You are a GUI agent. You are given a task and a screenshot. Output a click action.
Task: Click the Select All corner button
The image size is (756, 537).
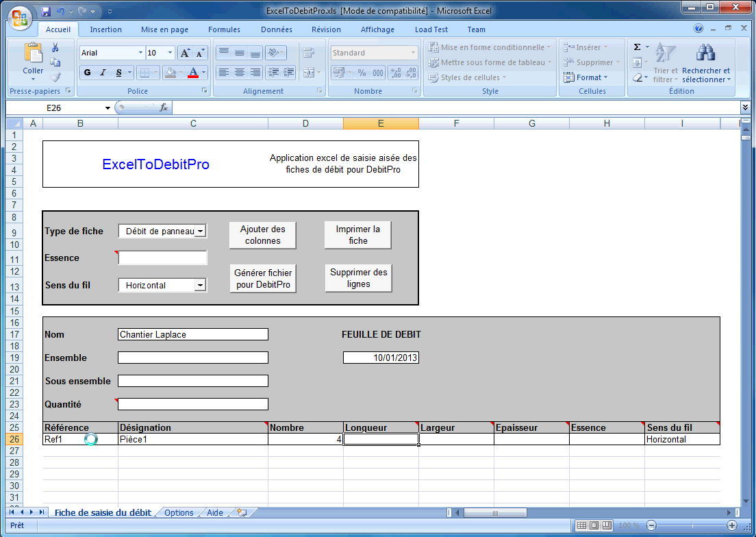click(14, 123)
